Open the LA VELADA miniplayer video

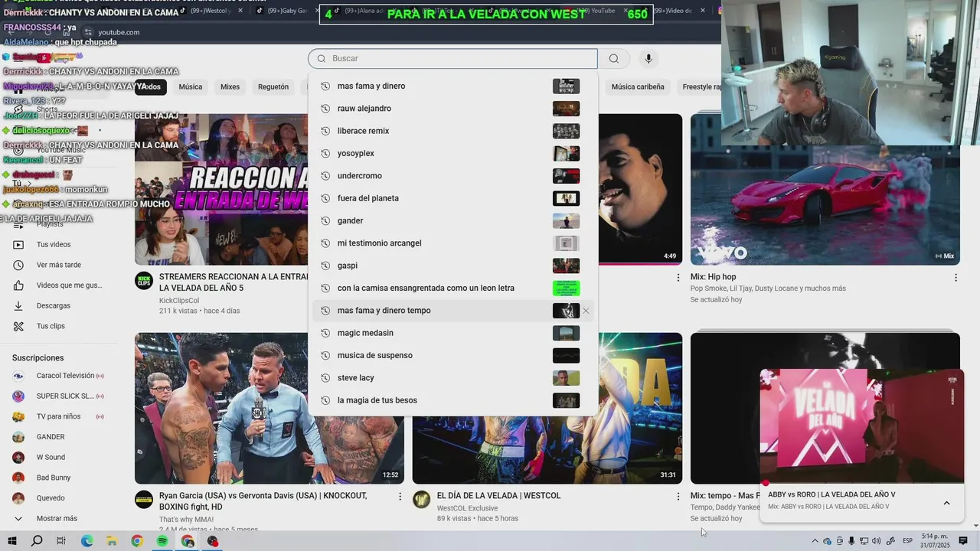coord(862,425)
